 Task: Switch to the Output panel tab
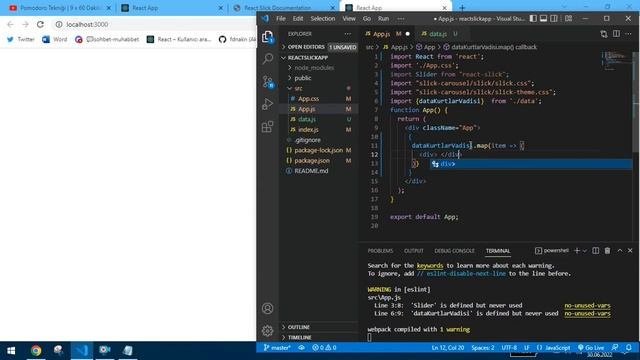pyautogui.click(x=413, y=251)
